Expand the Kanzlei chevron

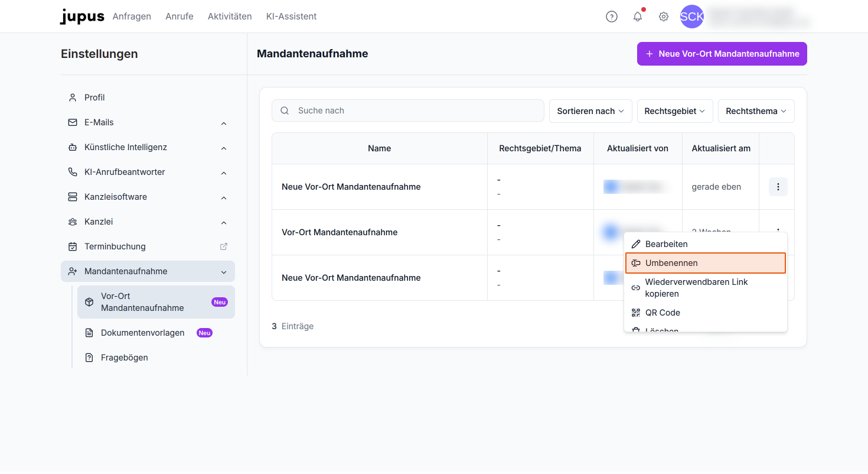pyautogui.click(x=224, y=223)
